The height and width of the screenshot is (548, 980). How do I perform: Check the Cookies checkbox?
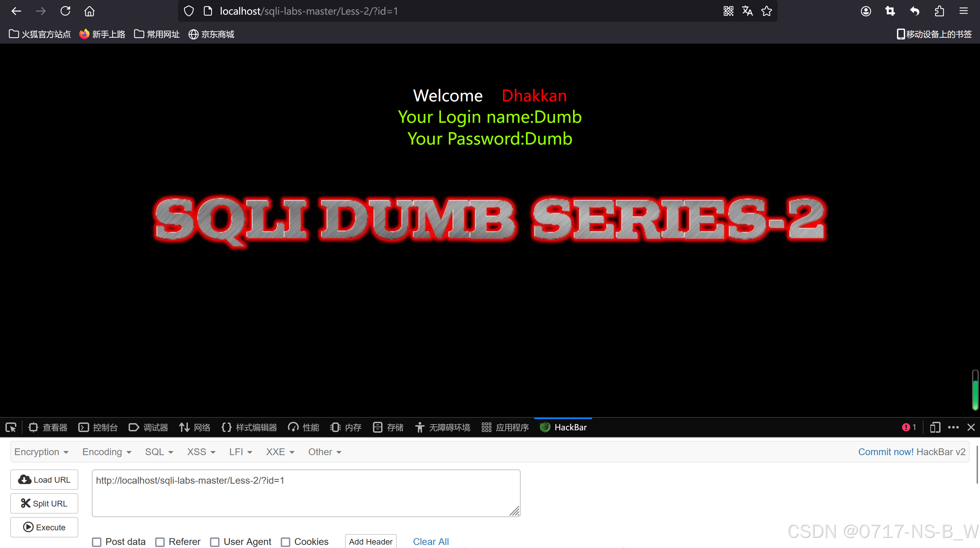click(x=285, y=542)
